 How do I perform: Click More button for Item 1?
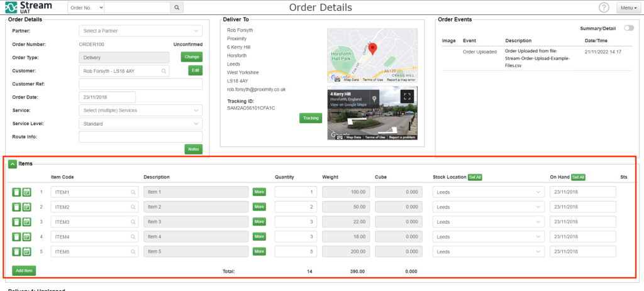[x=259, y=192]
